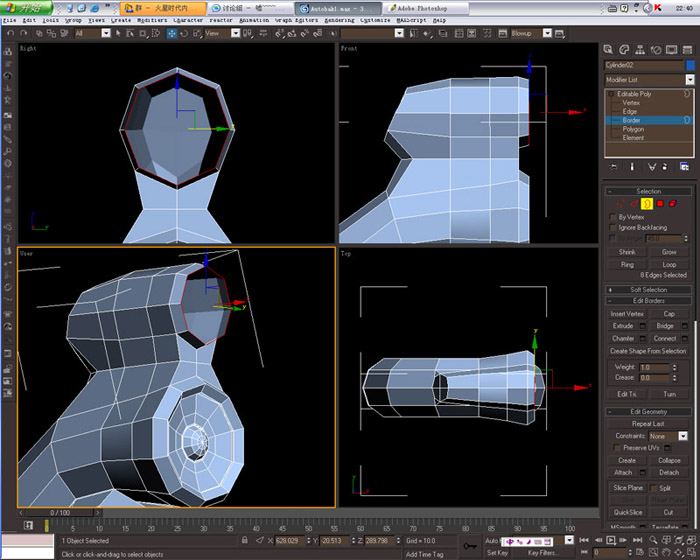
Task: Click Make Unique icon below modifier stack
Action: click(652, 167)
